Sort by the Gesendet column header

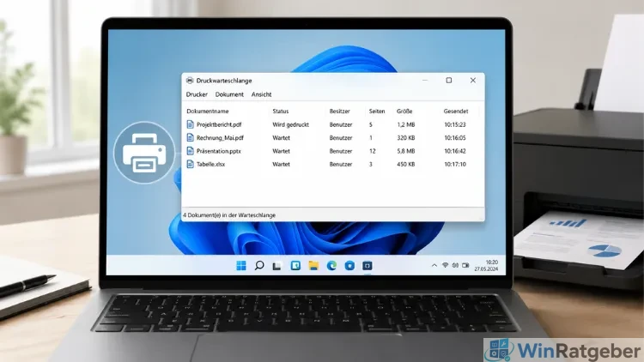pos(456,112)
